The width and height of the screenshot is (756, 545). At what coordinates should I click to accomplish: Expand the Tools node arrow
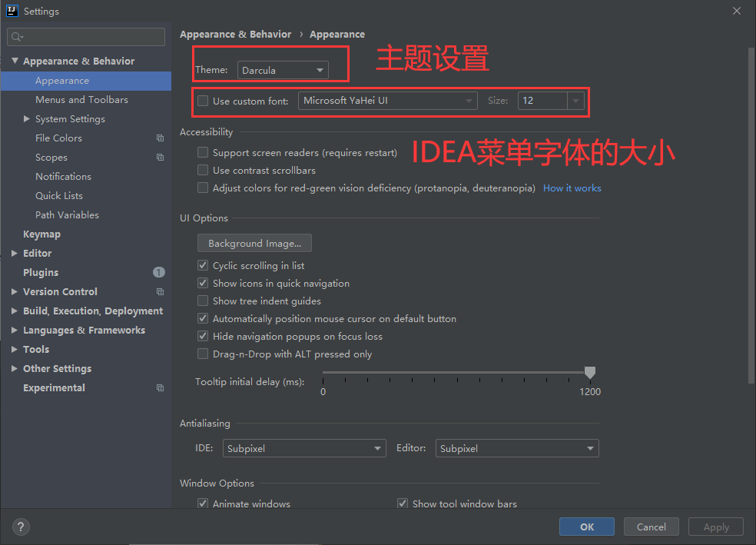click(x=15, y=349)
